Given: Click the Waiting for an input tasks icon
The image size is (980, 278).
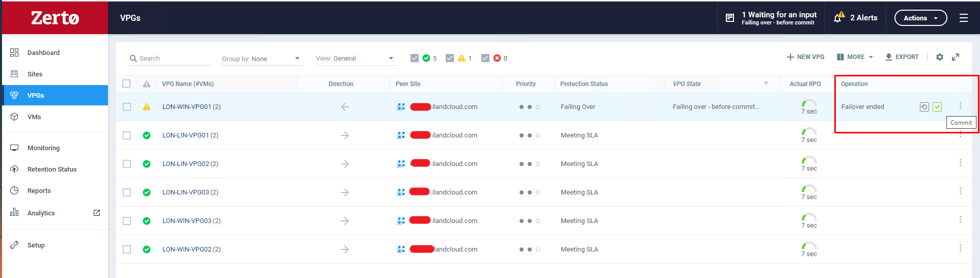Looking at the screenshot, I should (730, 18).
